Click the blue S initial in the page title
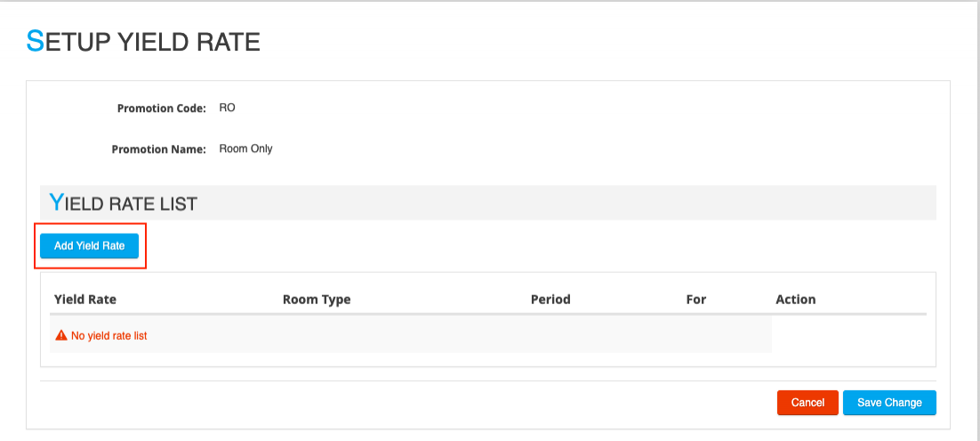 coord(35,41)
